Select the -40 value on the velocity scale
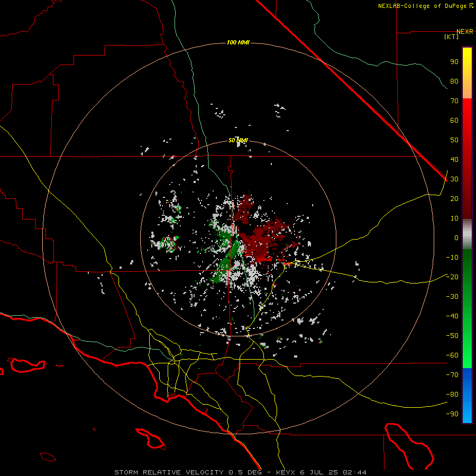This screenshot has width=476, height=476. pos(452,316)
